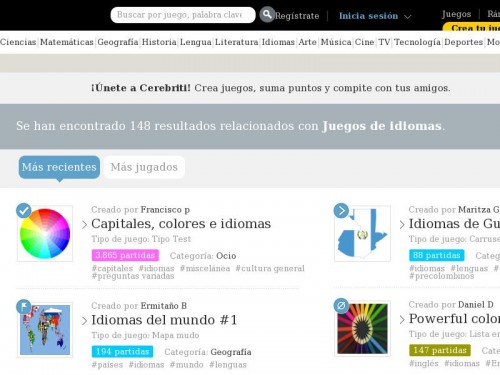The width and height of the screenshot is (500, 375).
Task: Click the #inglés hashtag
Action: pos(424,363)
